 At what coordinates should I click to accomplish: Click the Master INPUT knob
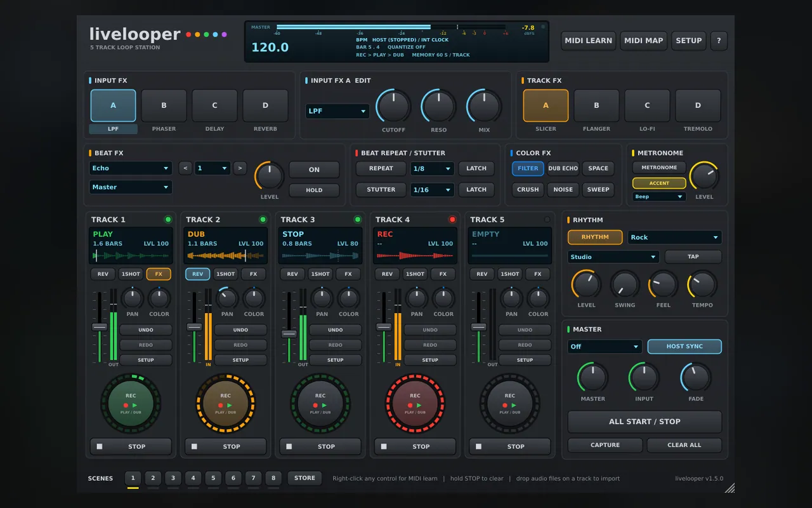(x=644, y=378)
